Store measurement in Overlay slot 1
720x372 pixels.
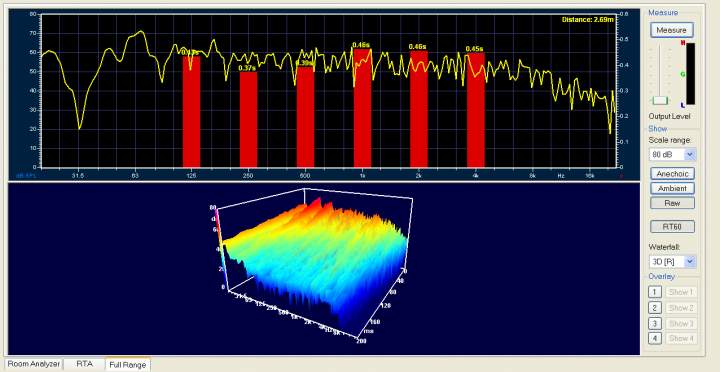pyautogui.click(x=655, y=292)
